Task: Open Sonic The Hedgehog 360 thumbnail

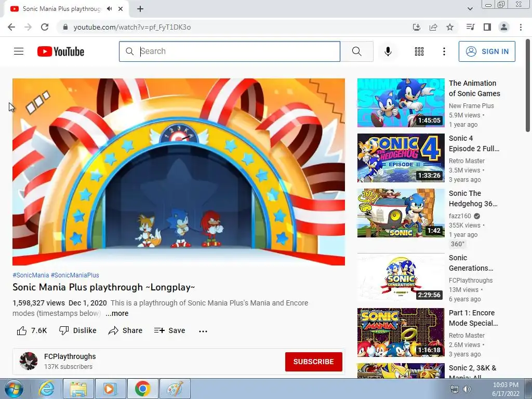Action: [401, 212]
